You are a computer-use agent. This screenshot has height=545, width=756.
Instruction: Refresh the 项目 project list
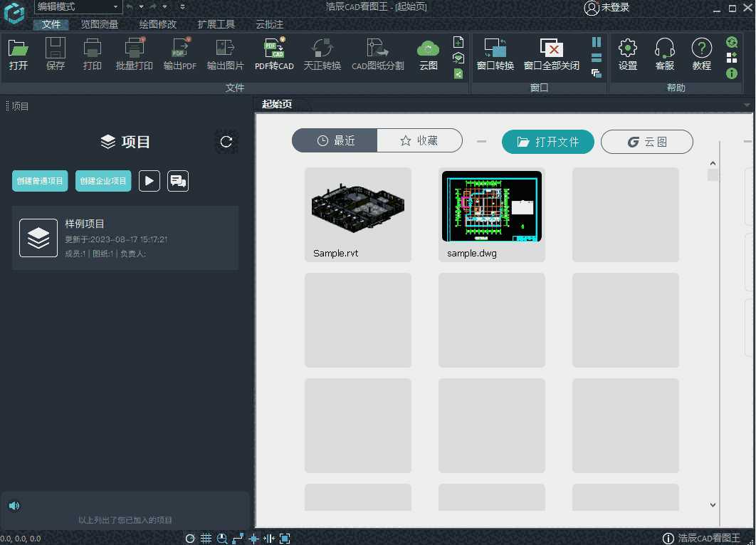tap(226, 142)
